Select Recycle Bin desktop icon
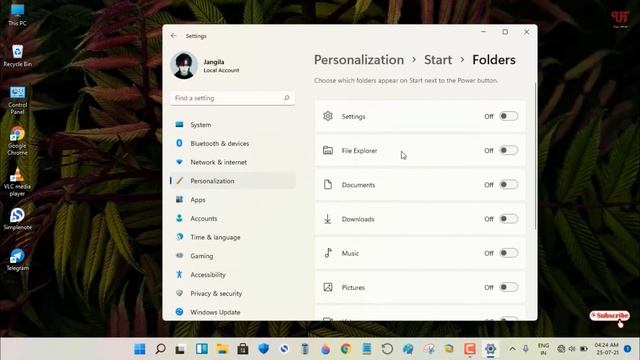 [x=18, y=56]
